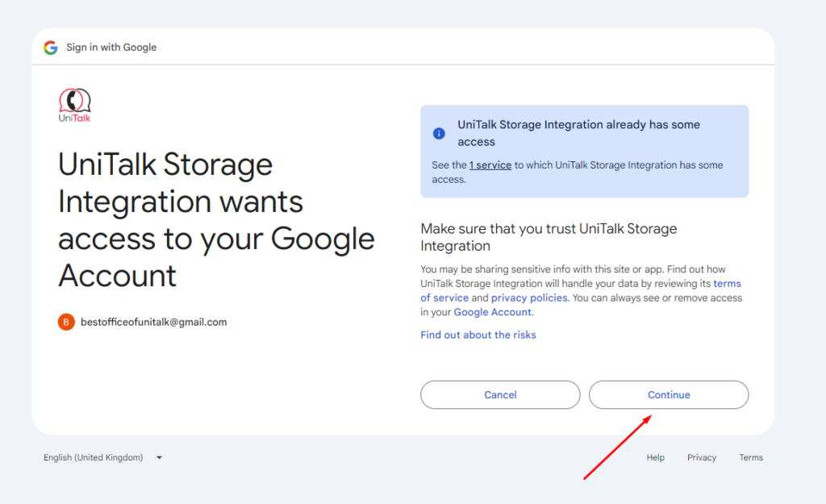Open "Find out about the risks" link
Screen dimensions: 826x504
click(x=478, y=335)
